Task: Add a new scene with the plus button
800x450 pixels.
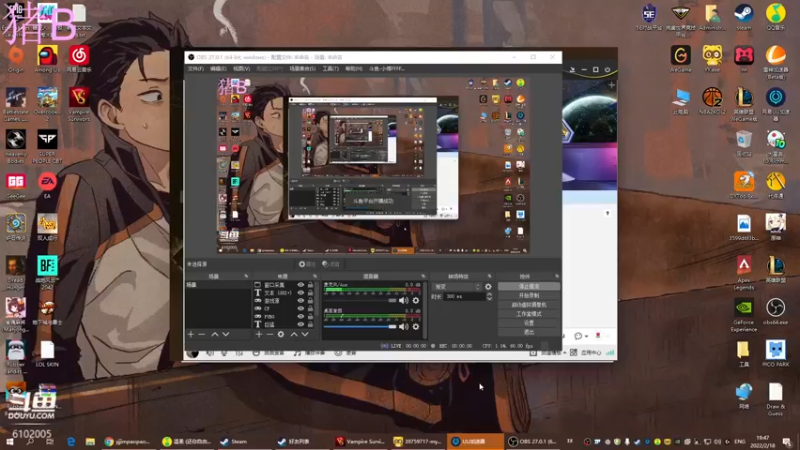Action: pos(191,334)
